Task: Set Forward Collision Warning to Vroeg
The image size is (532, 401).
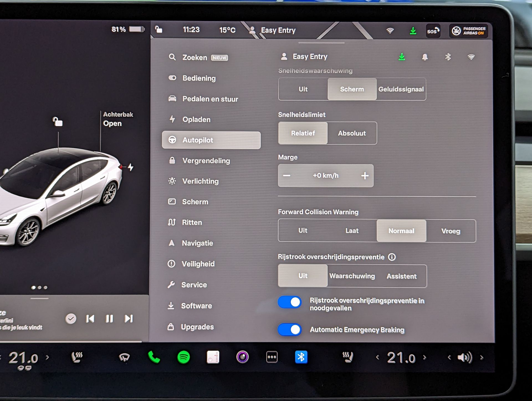Action: point(451,231)
